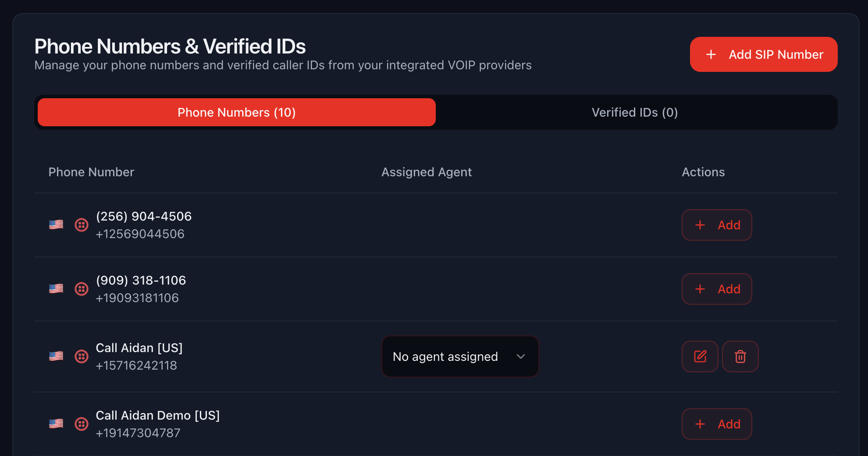868x456 pixels.
Task: Open the No agent assigned dropdown
Action: point(460,356)
